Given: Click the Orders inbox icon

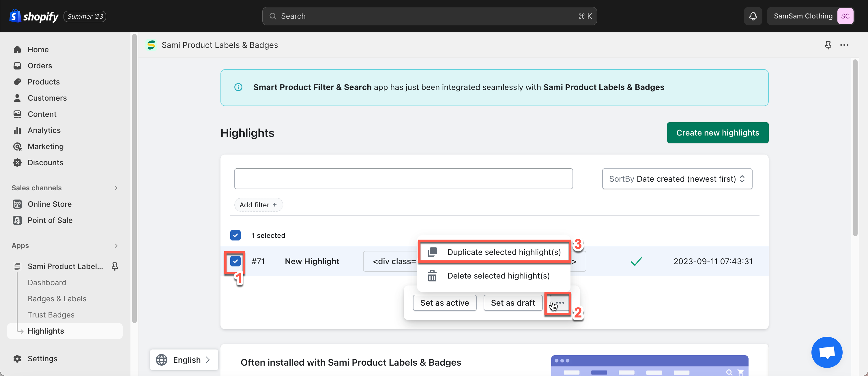Looking at the screenshot, I should (x=17, y=66).
